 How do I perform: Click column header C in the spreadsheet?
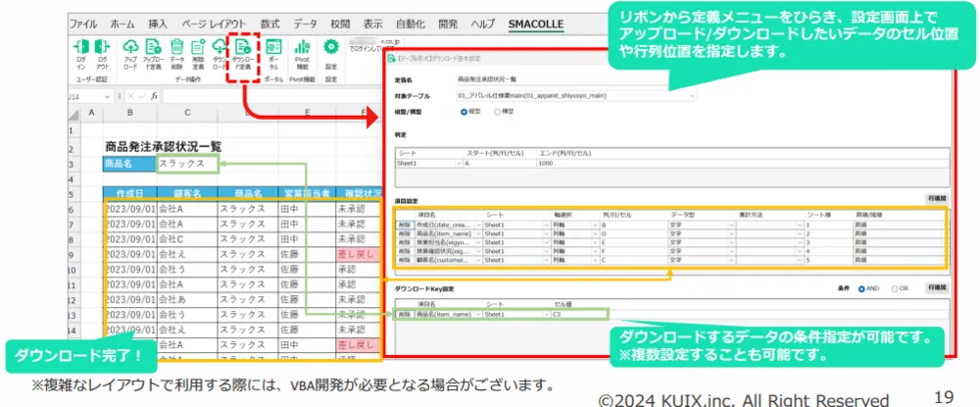click(187, 113)
